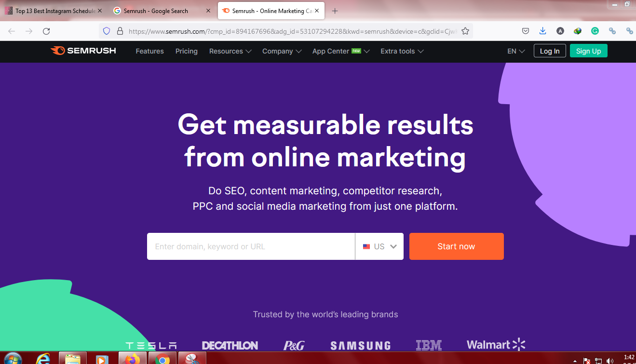Open the tracking protection shield icon
The height and width of the screenshot is (364, 636).
[107, 31]
